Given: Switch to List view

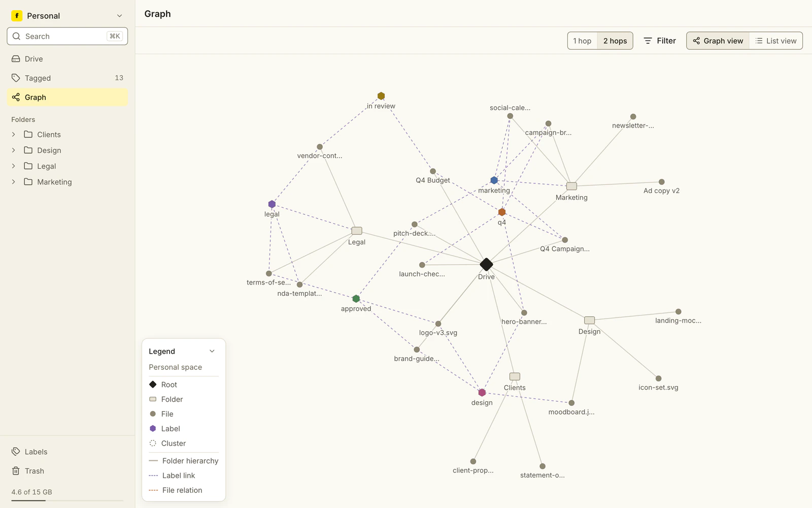Looking at the screenshot, I should pyautogui.click(x=776, y=41).
